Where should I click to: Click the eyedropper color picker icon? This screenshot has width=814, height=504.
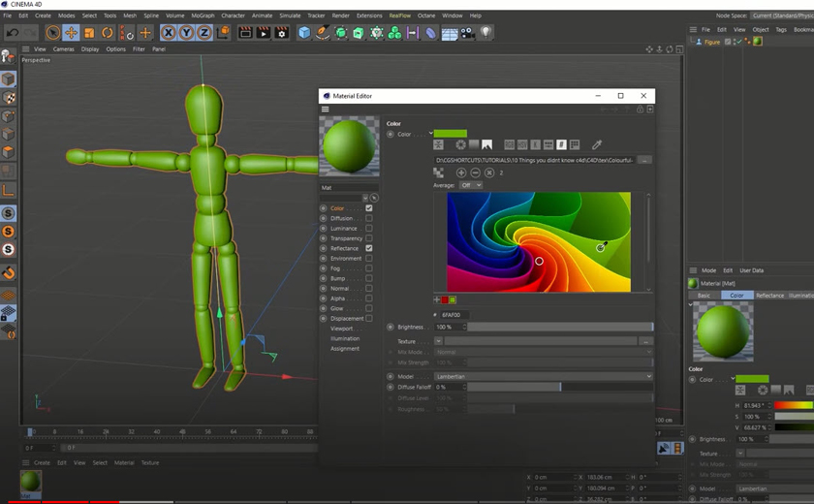point(597,145)
